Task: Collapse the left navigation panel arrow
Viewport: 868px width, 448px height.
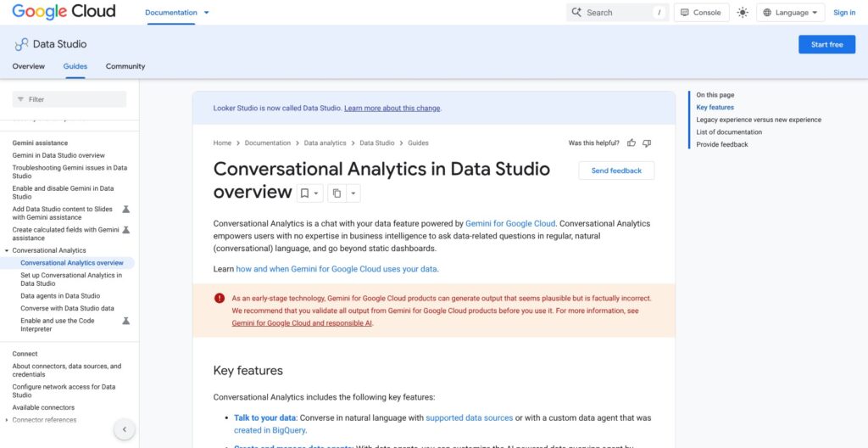Action: pyautogui.click(x=124, y=429)
